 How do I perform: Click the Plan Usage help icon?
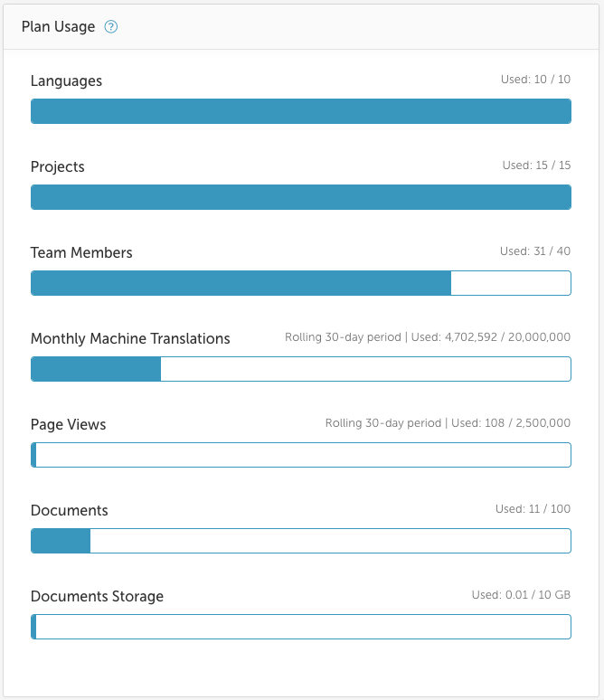(110, 27)
